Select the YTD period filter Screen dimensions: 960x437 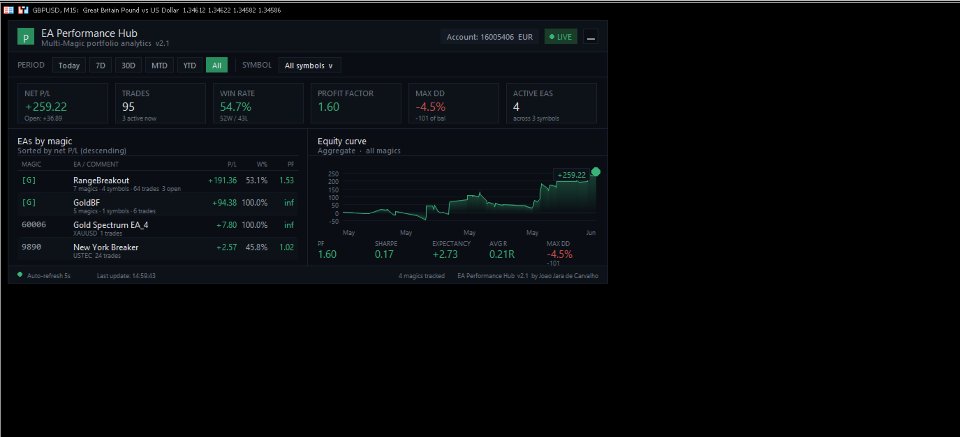190,65
